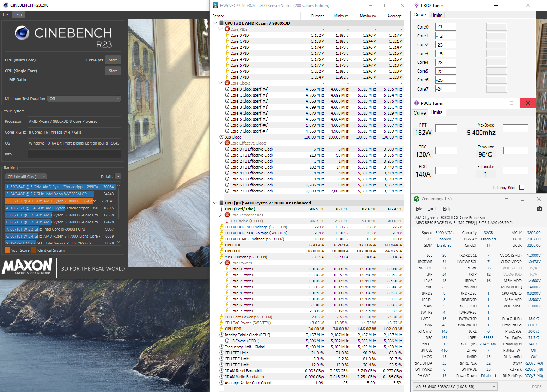Click the red X icon beside Core Temperatures
This screenshot has width=547, height=392.
tap(227, 215)
